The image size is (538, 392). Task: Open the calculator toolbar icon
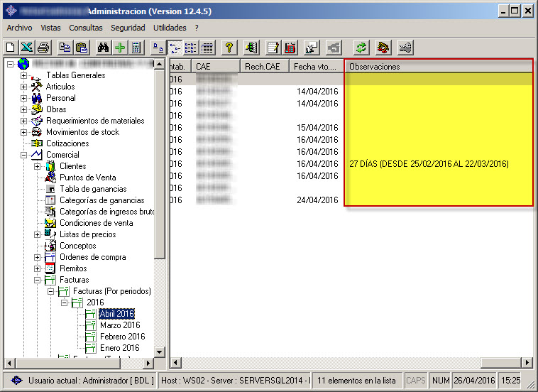136,48
